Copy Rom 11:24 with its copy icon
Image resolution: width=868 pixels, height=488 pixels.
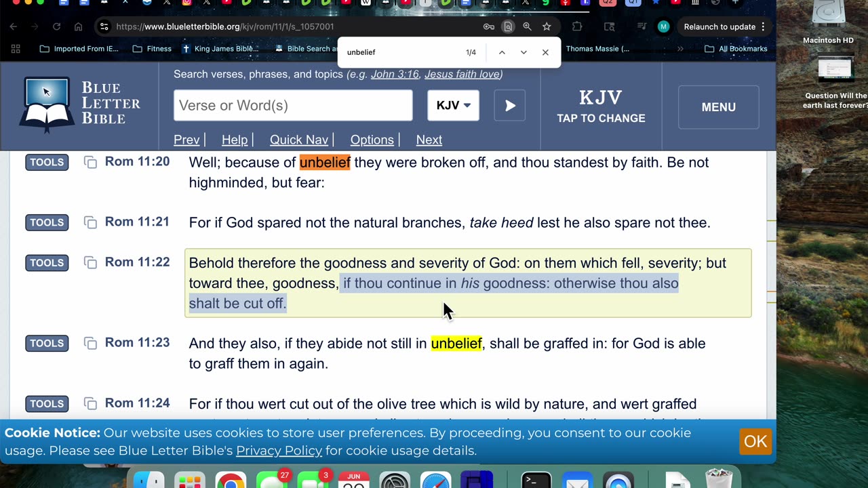90,404
